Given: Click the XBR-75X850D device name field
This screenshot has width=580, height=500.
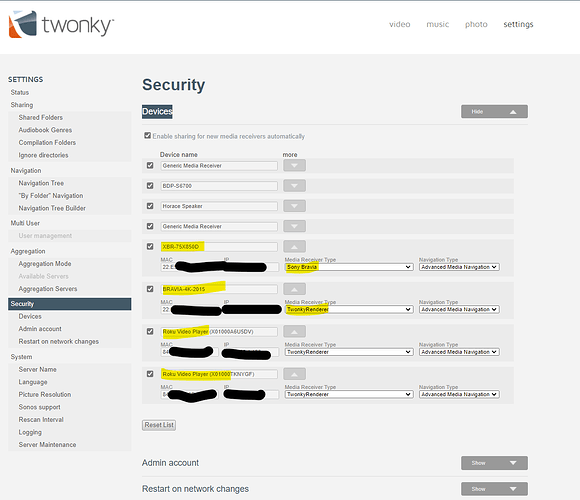Looking at the screenshot, I should 219,247.
